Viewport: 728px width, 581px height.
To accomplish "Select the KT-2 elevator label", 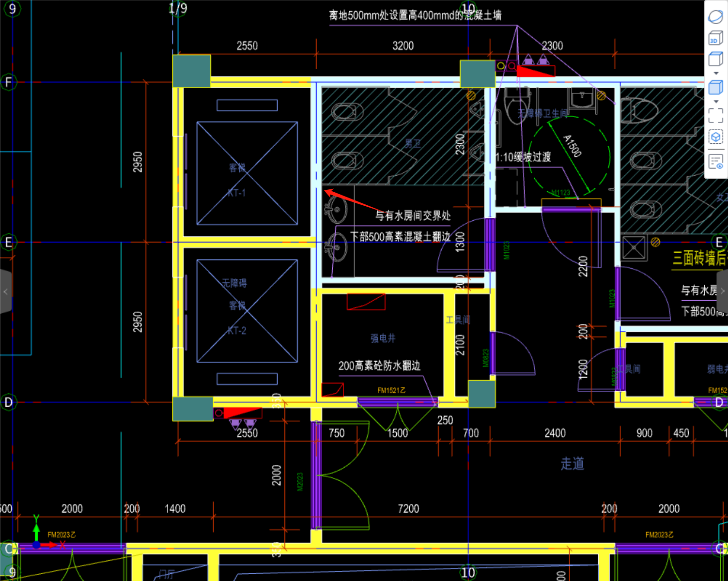I will click(x=236, y=331).
